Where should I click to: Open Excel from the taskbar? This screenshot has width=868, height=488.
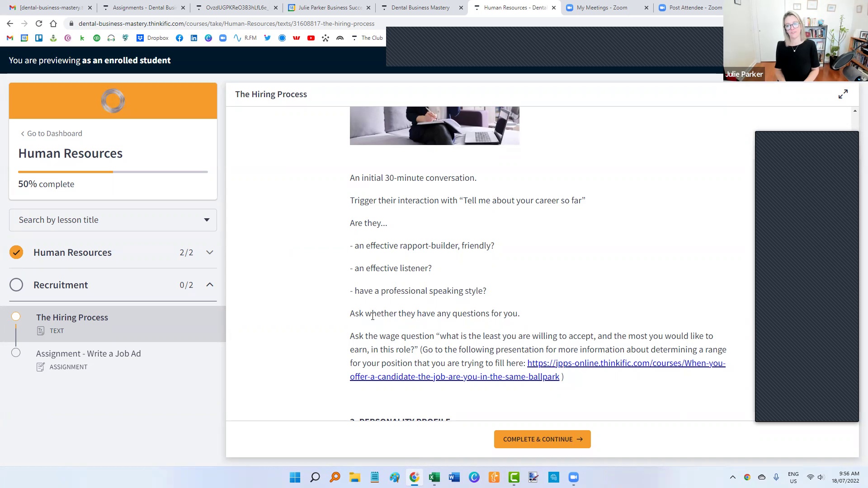434,477
